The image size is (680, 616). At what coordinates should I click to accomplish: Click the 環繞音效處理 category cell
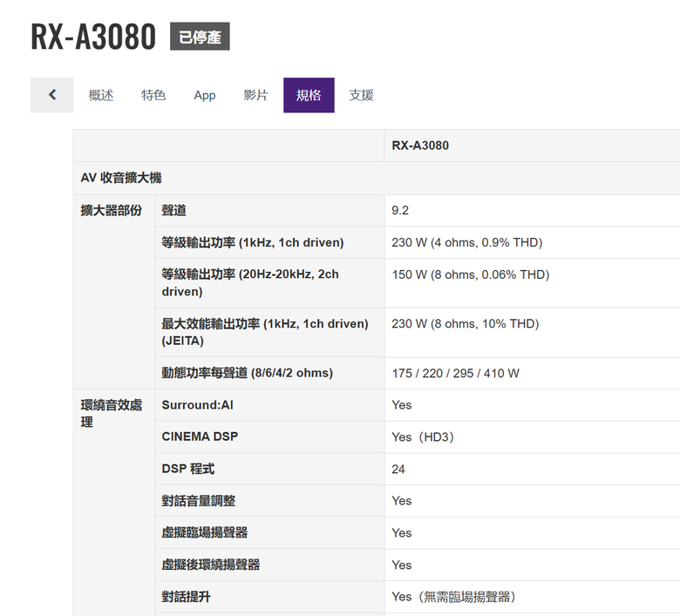[112, 414]
